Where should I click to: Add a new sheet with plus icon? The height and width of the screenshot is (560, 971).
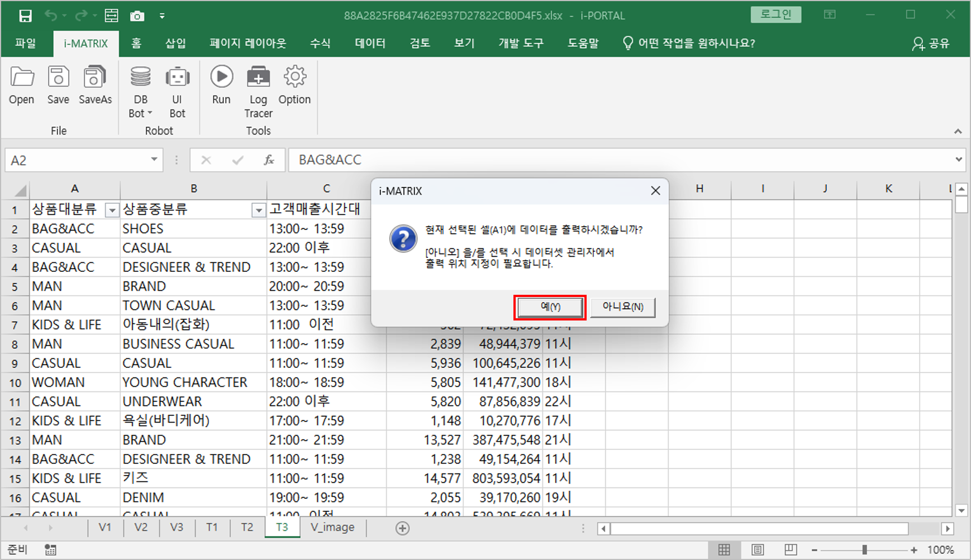point(402,528)
